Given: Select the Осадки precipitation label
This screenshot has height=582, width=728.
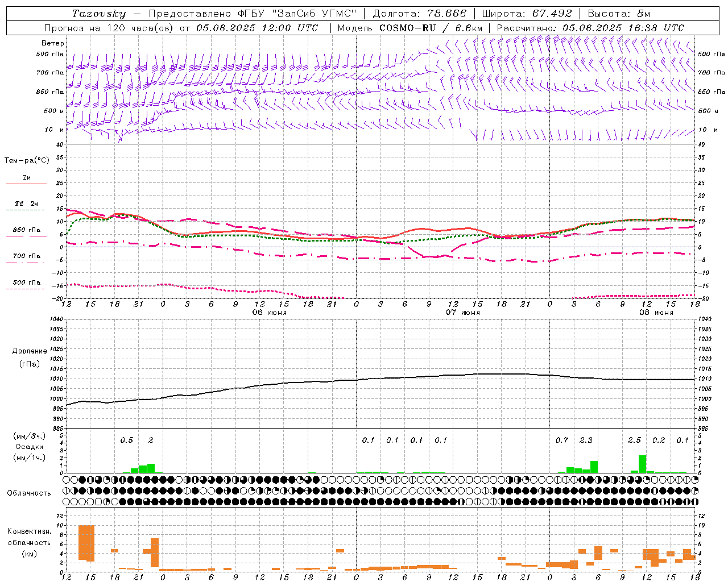Looking at the screenshot, I should coord(30,447).
